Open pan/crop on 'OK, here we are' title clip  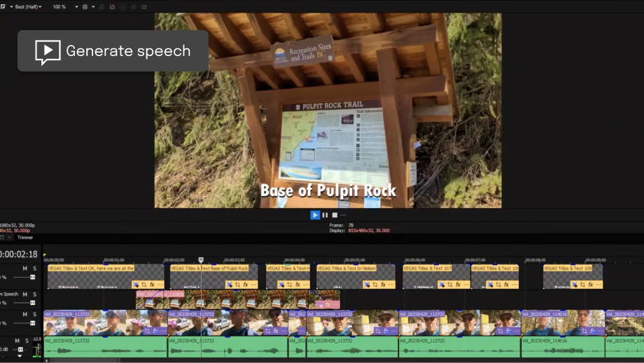143,285
